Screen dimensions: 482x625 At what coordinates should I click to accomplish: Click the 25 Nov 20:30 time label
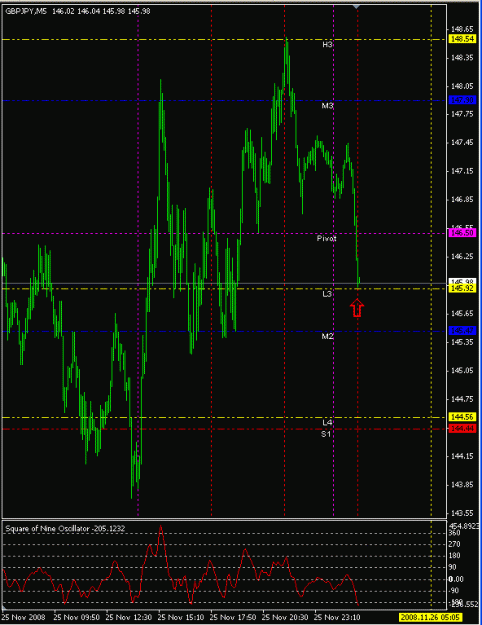(285, 617)
